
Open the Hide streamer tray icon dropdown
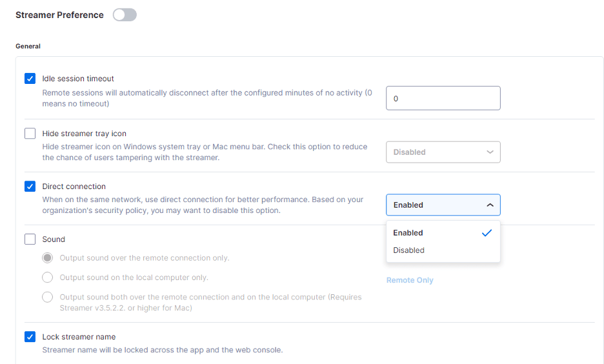pyautogui.click(x=443, y=152)
